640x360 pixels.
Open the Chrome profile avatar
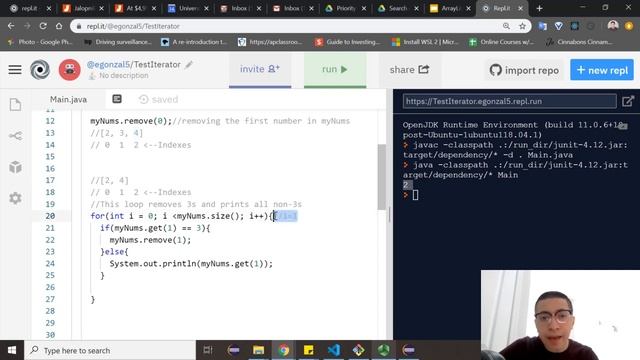point(613,26)
